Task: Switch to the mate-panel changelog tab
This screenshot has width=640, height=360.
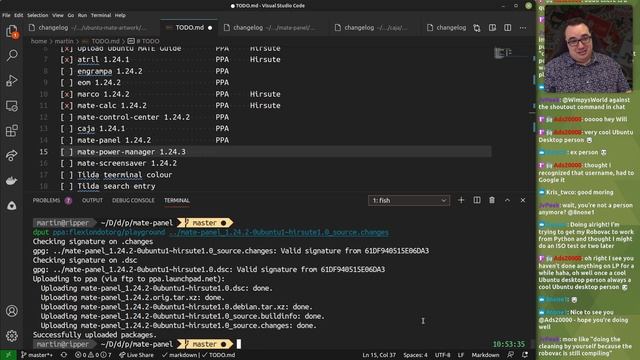Action: click(273, 28)
